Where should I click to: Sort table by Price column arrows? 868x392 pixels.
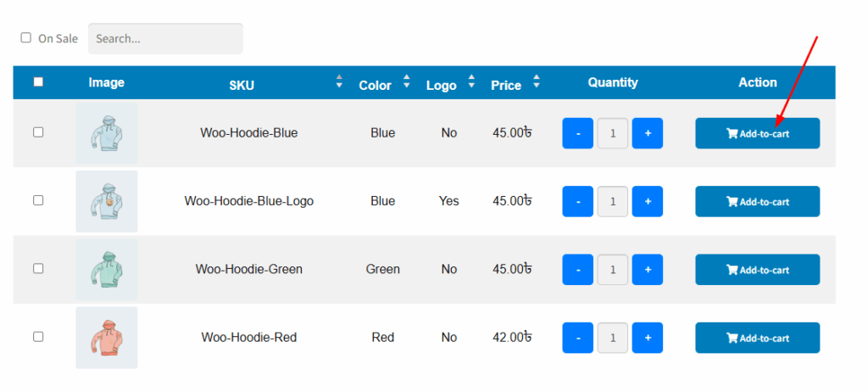coord(537,81)
